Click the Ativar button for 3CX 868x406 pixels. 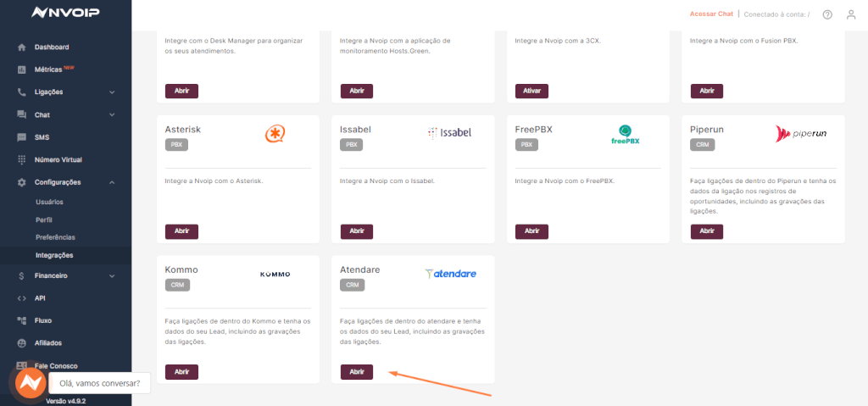531,91
